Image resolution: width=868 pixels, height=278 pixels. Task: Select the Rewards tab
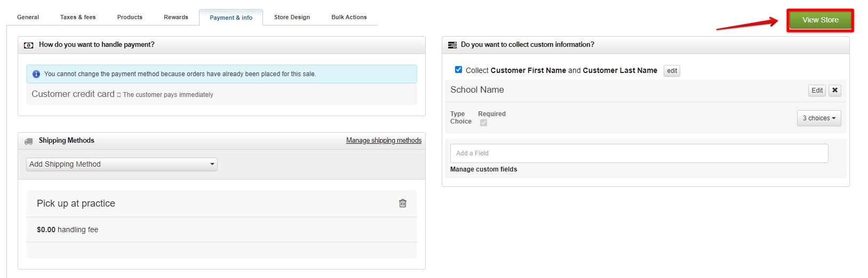coord(176,17)
